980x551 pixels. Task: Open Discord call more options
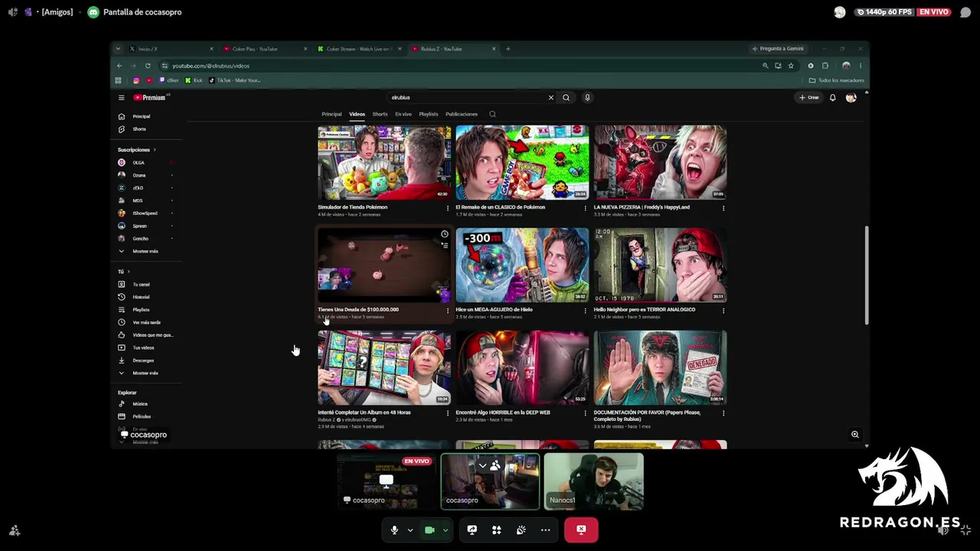click(545, 530)
